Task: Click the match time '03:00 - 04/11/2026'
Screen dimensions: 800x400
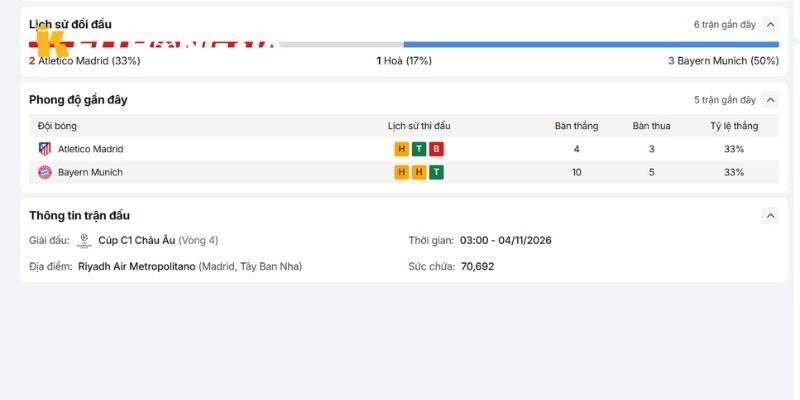Action: tap(506, 240)
